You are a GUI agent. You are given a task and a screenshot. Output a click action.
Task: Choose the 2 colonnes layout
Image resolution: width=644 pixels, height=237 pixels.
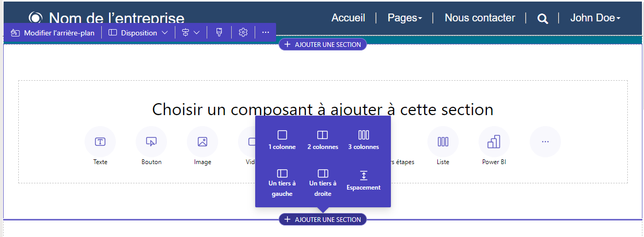pos(323,140)
